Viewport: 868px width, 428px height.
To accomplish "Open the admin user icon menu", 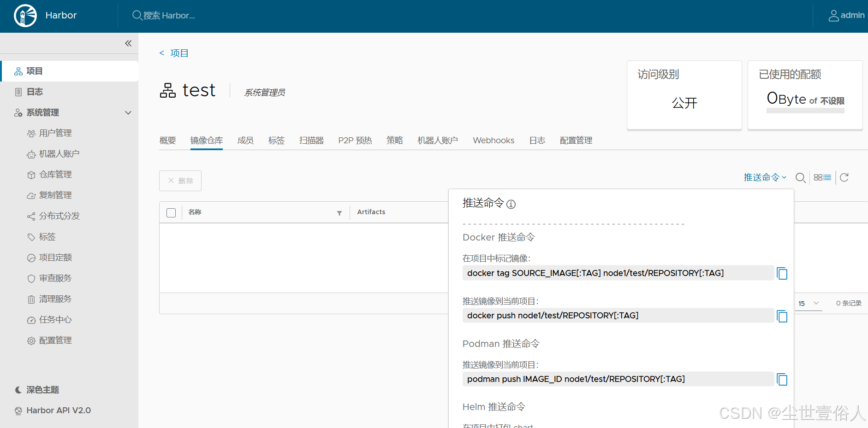I will click(x=833, y=16).
